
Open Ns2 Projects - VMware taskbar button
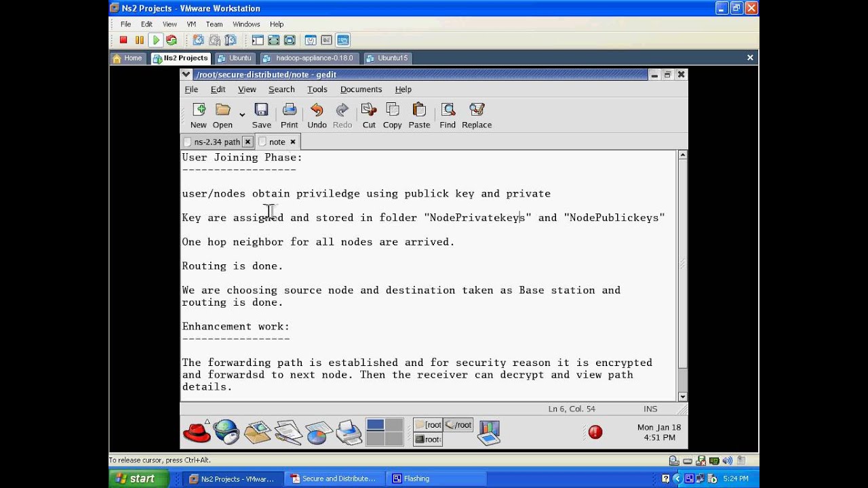point(233,479)
